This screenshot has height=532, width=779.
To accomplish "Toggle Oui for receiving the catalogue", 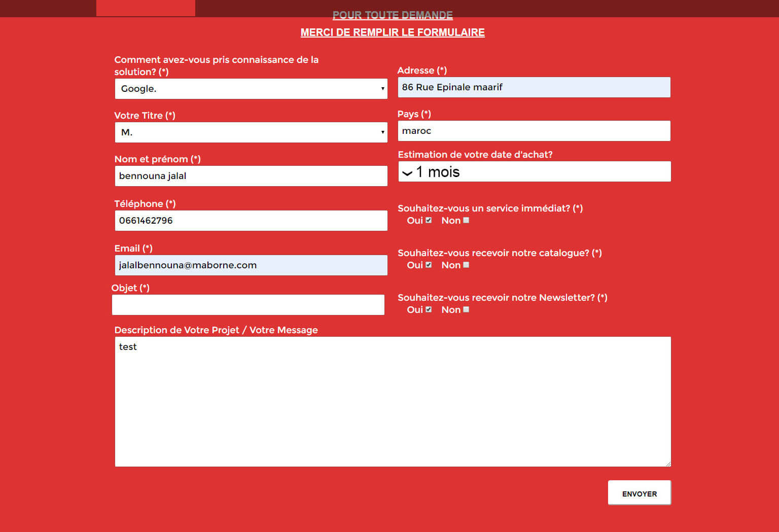I will point(429,265).
